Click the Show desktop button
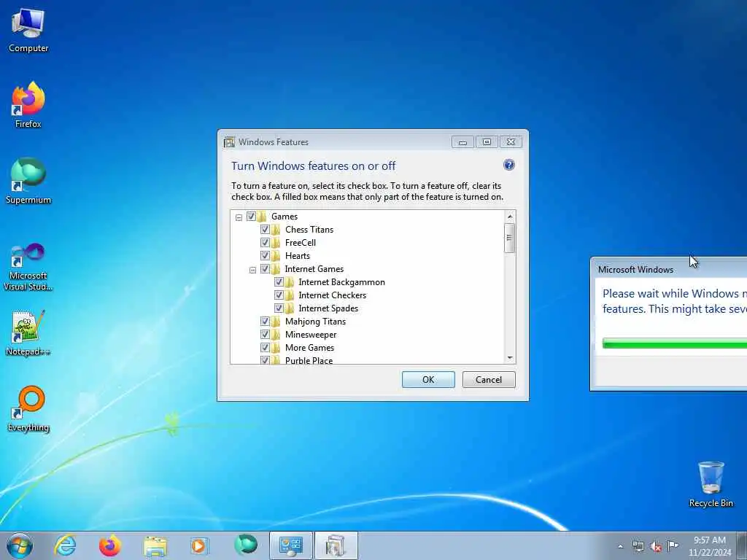The image size is (747, 560). [x=742, y=545]
